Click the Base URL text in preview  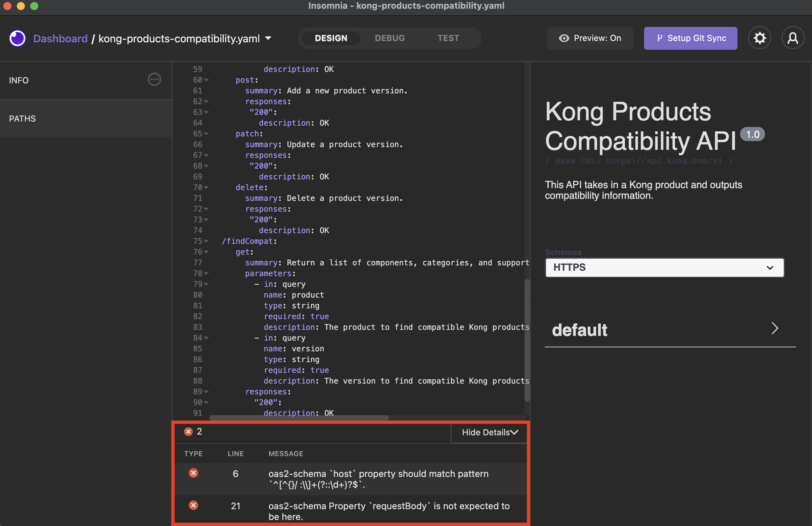pyautogui.click(x=638, y=161)
